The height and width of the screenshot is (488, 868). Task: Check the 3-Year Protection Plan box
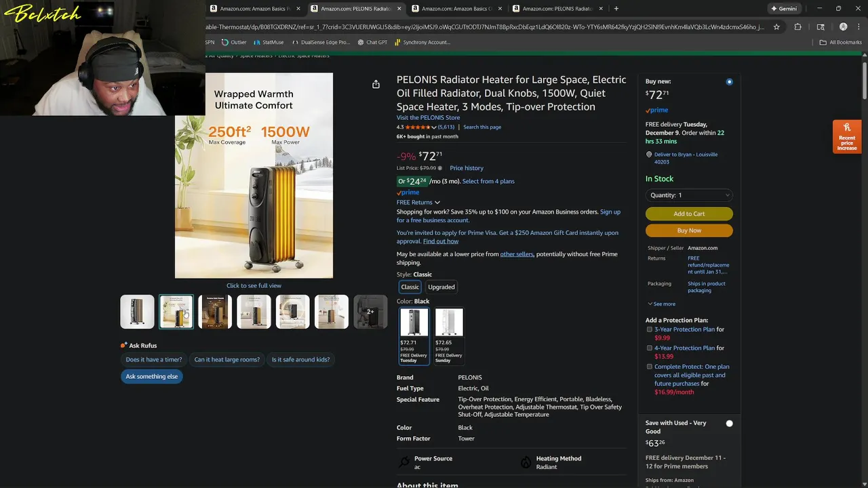[649, 329]
